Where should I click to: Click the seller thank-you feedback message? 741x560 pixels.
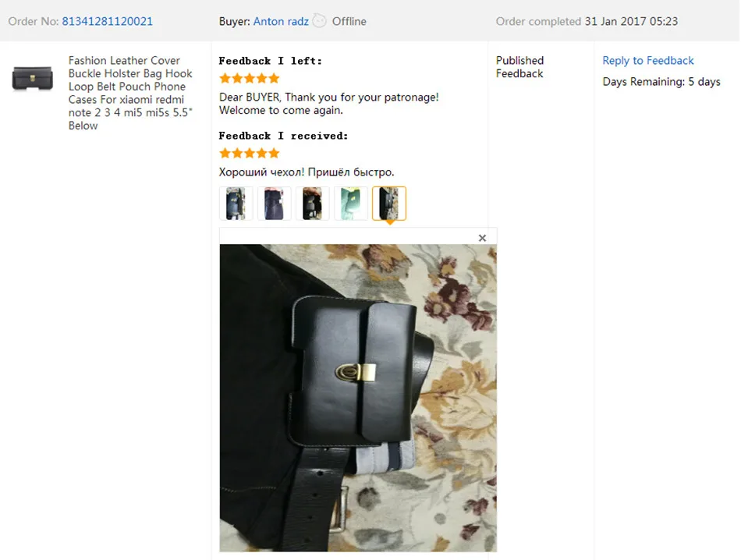coord(329,104)
